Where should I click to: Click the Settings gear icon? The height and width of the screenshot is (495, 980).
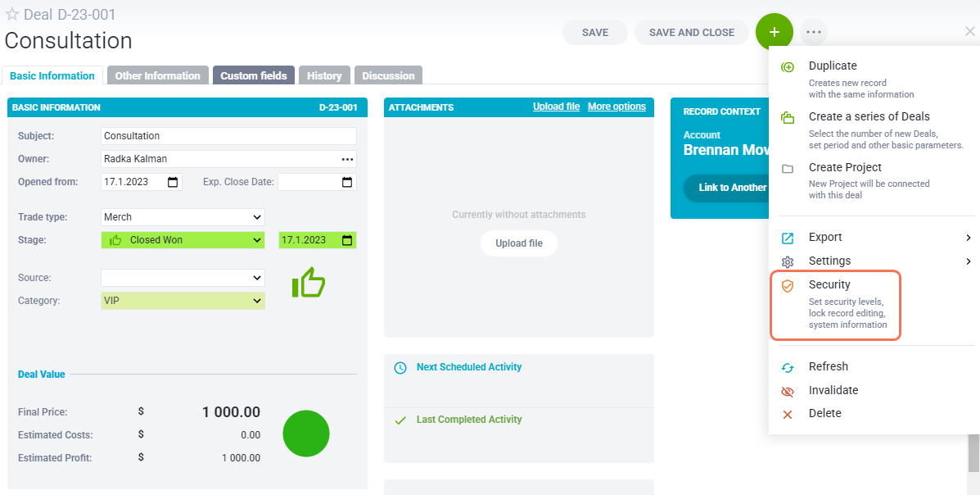point(788,261)
